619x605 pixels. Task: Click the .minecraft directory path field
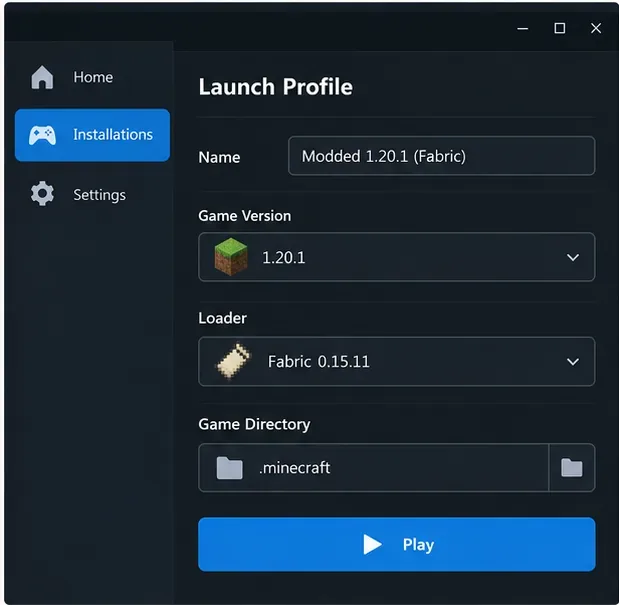coord(373,468)
